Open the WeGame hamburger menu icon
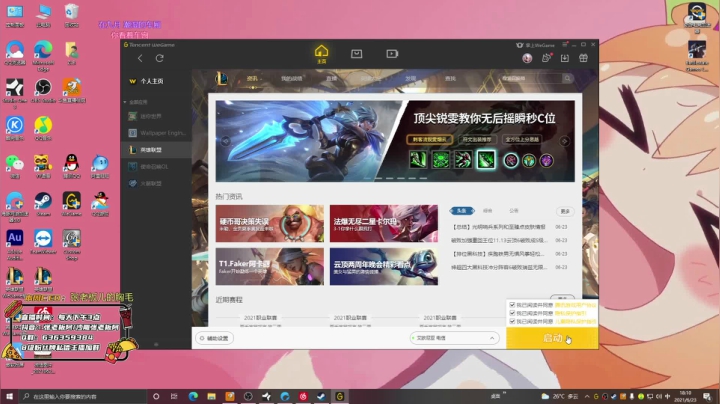The height and width of the screenshot is (404, 720). pyautogui.click(x=565, y=45)
